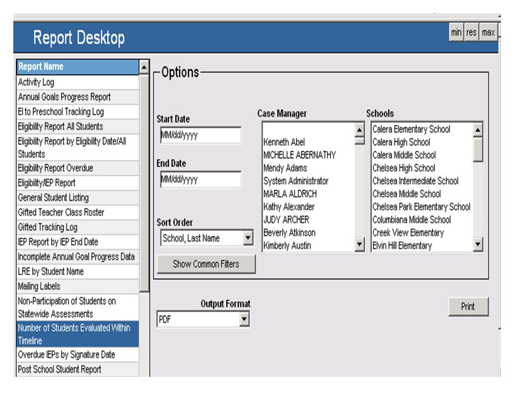The height and width of the screenshot is (399, 532).
Task: Select Non-Participation of Students on Statewide Assessments
Action: pos(78,308)
